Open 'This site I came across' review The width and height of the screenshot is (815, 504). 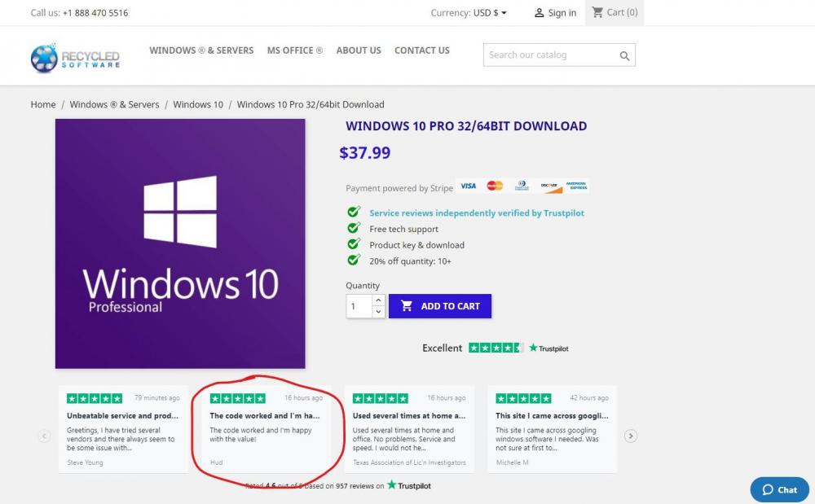pos(552,416)
